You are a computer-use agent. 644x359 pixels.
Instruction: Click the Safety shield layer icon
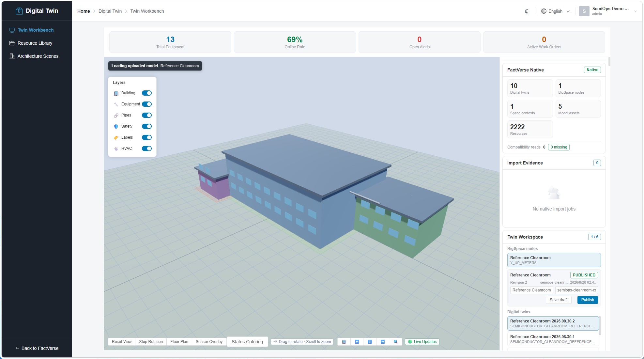coord(116,127)
